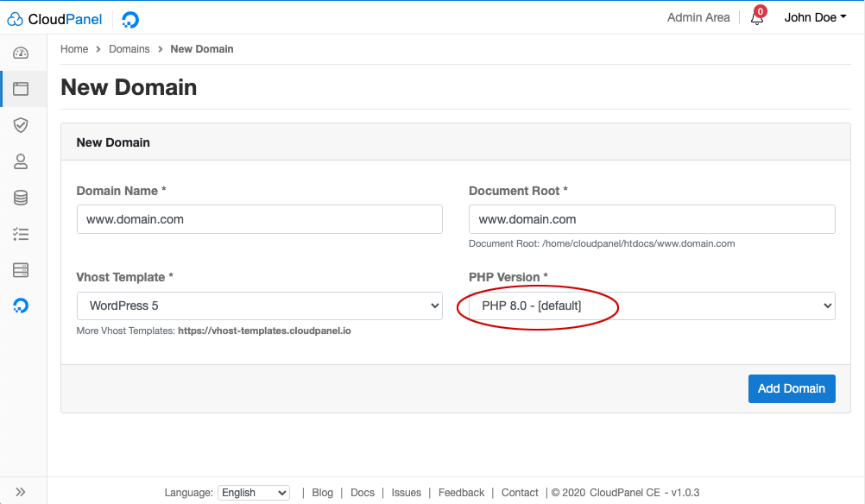Screen dimensions: 865x504
Task: Click the Add Domain button
Action: pyautogui.click(x=792, y=388)
